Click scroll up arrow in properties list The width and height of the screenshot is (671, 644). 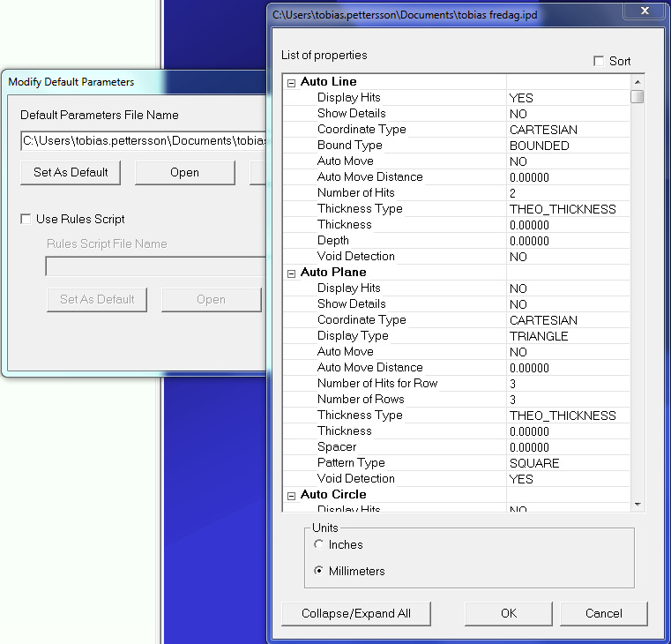pyautogui.click(x=637, y=82)
